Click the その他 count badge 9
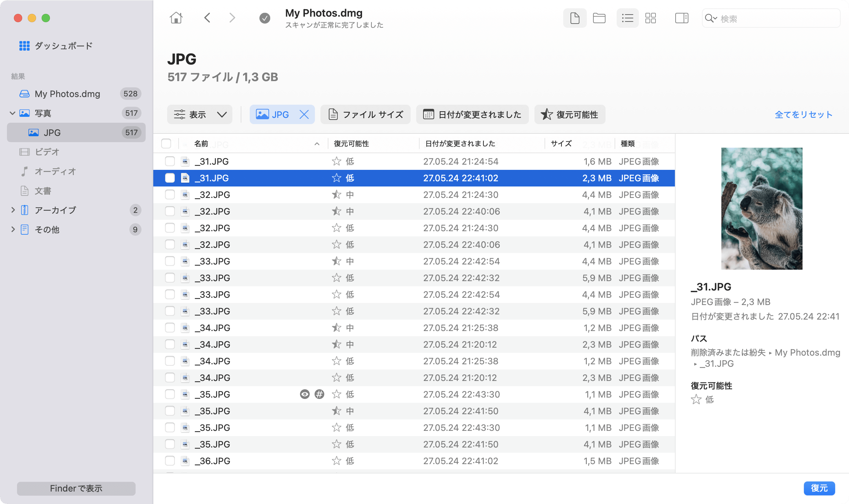Viewport: 849px width, 504px height. coord(135,229)
